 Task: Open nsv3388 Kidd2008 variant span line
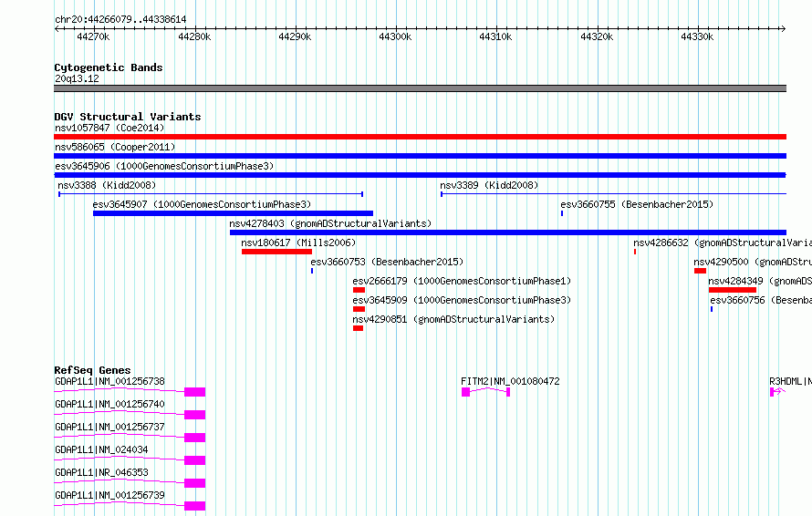click(211, 194)
